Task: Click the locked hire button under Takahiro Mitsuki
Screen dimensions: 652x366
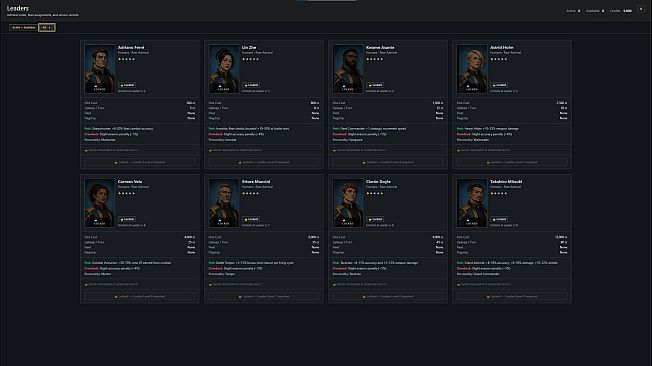Action: (x=512, y=297)
